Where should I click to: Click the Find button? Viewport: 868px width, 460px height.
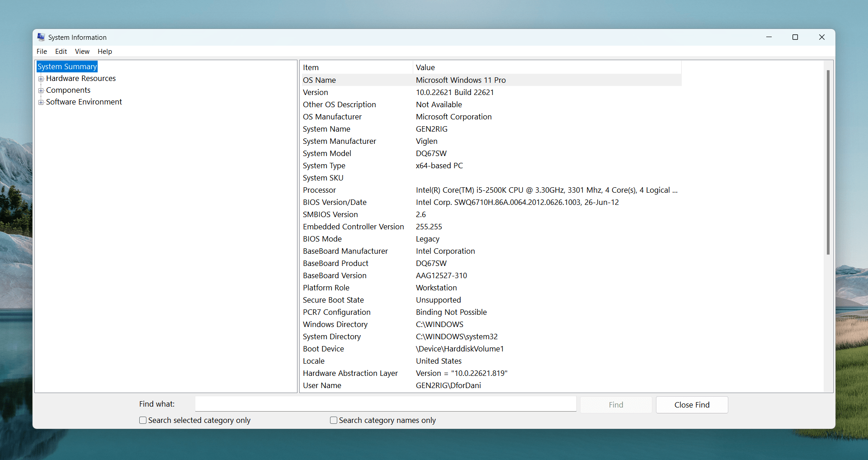616,404
